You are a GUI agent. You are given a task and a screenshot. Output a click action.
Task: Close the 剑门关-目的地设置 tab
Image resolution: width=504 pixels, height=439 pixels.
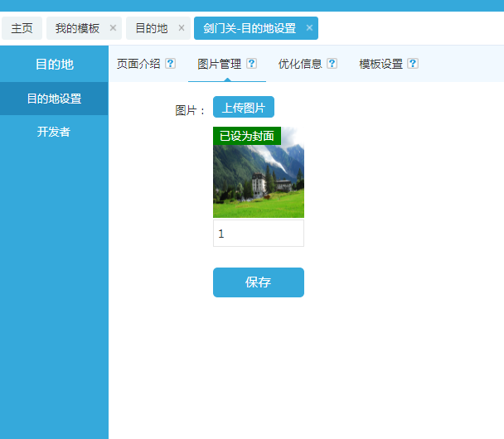click(309, 28)
